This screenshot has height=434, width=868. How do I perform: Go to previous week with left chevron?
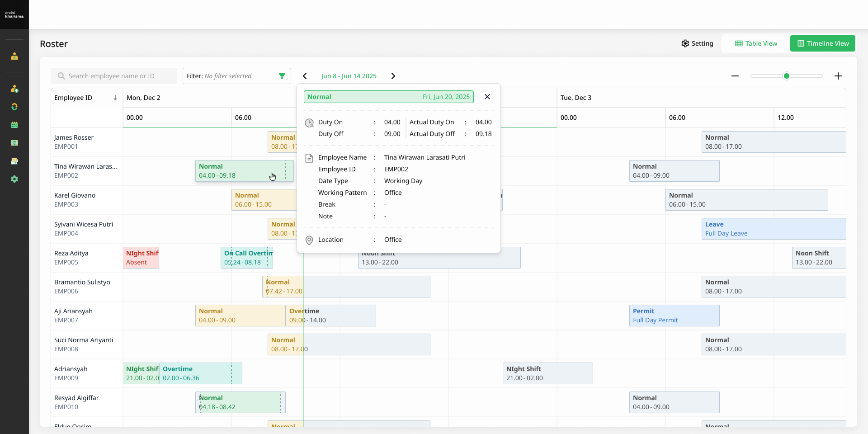305,76
